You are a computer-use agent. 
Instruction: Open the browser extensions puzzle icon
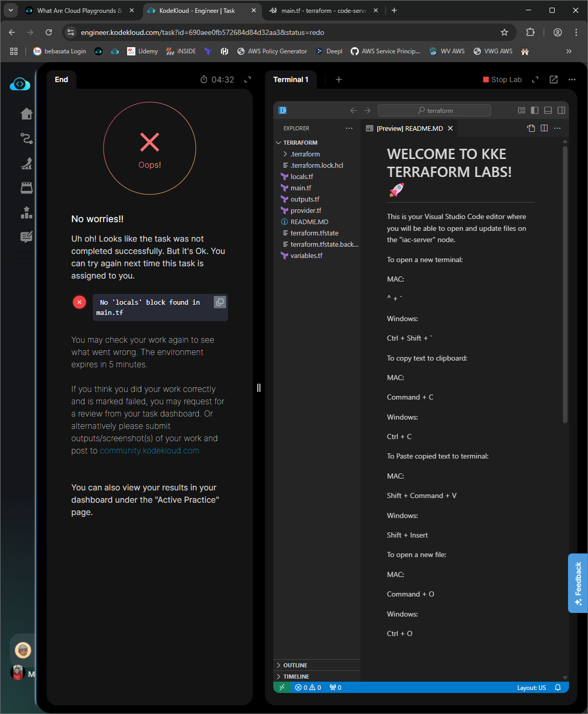(531, 32)
